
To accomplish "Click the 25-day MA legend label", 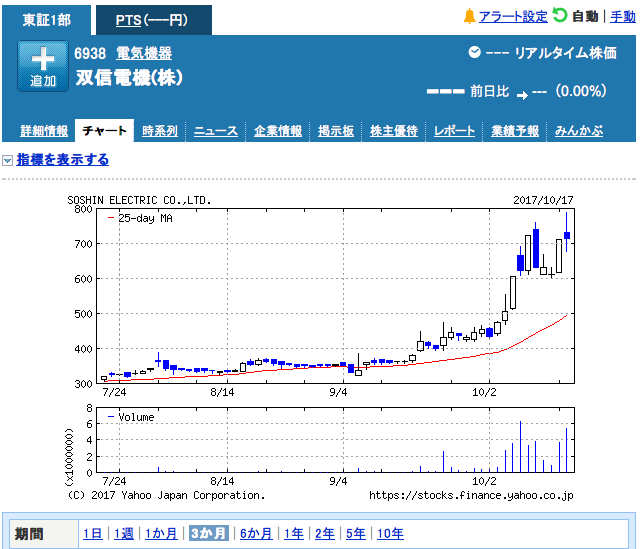I will tap(145, 218).
